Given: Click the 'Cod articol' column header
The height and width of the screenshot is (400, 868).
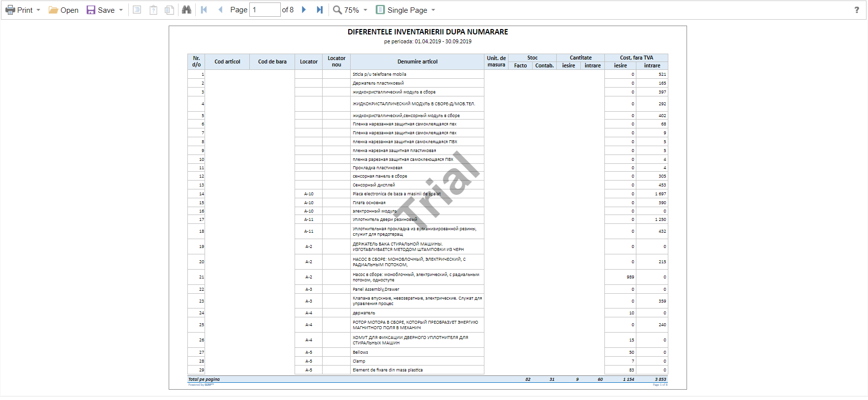Looking at the screenshot, I should click(227, 62).
